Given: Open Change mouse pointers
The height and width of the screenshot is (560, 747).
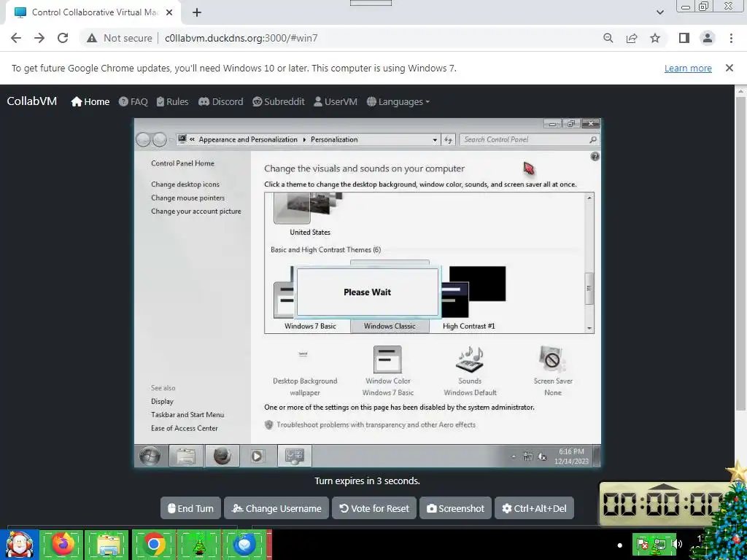Looking at the screenshot, I should pos(187,198).
